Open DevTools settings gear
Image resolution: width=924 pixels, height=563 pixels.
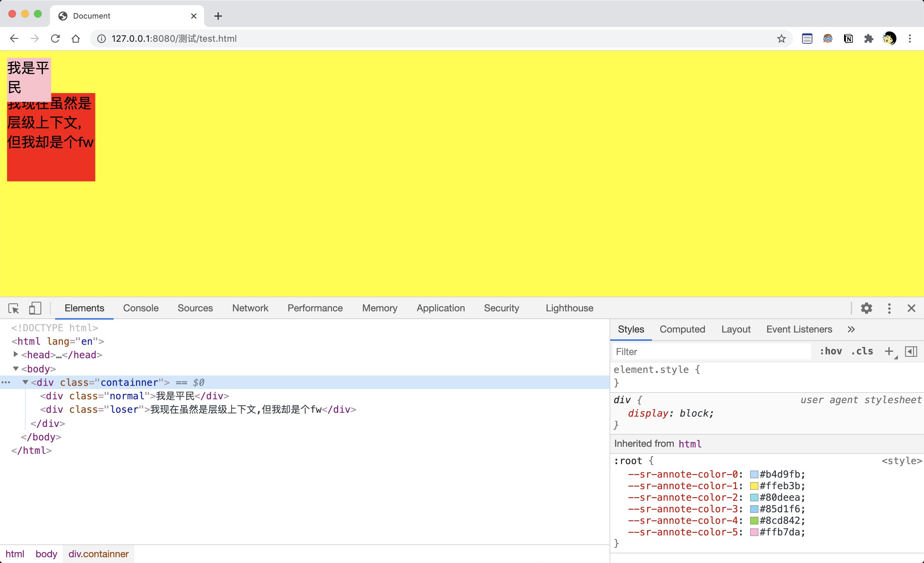(x=866, y=308)
